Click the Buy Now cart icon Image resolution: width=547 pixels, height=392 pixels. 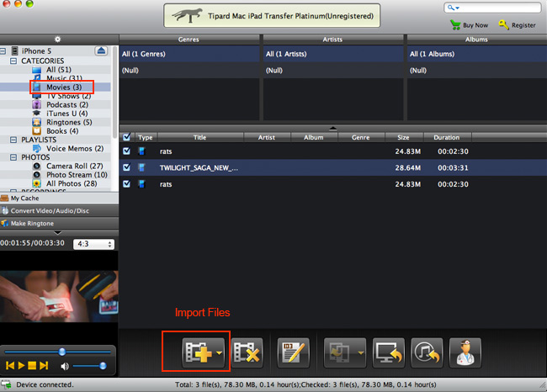click(x=455, y=24)
